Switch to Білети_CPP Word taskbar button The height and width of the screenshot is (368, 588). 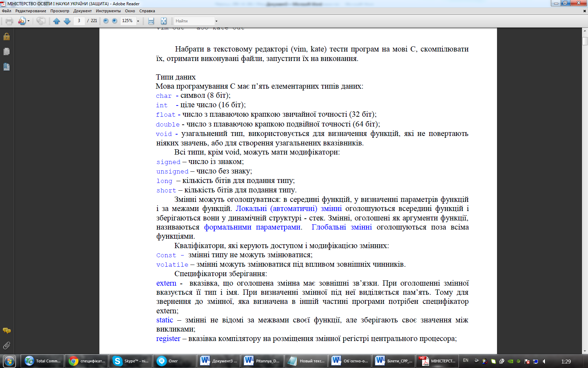point(394,361)
